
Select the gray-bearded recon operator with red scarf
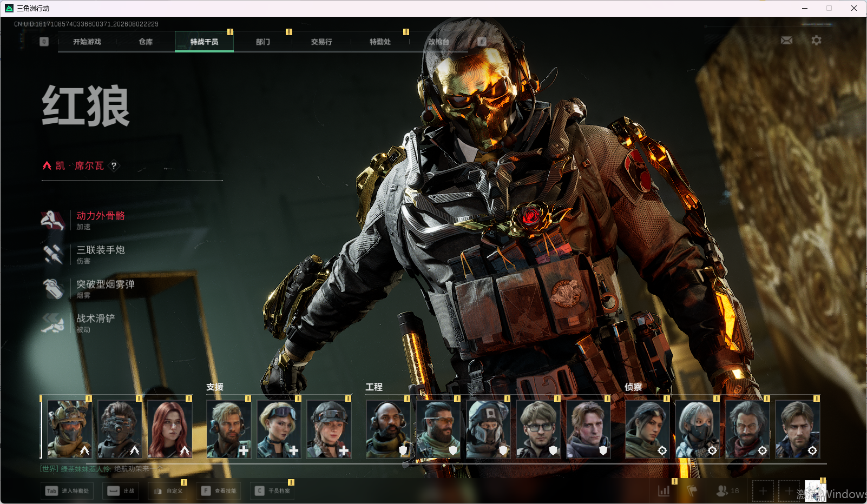[x=747, y=429]
